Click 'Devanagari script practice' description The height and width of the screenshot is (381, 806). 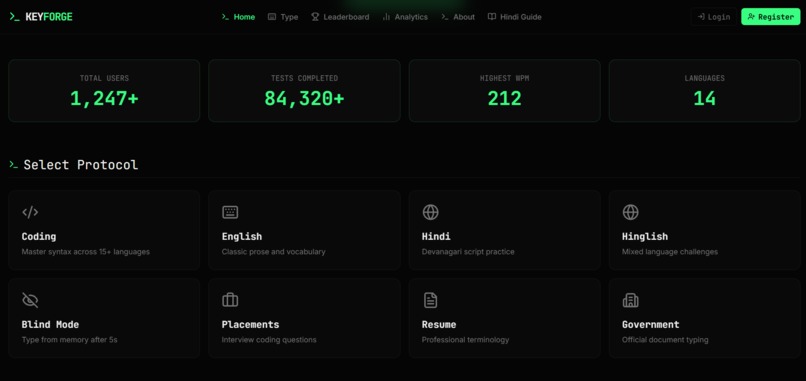click(468, 252)
